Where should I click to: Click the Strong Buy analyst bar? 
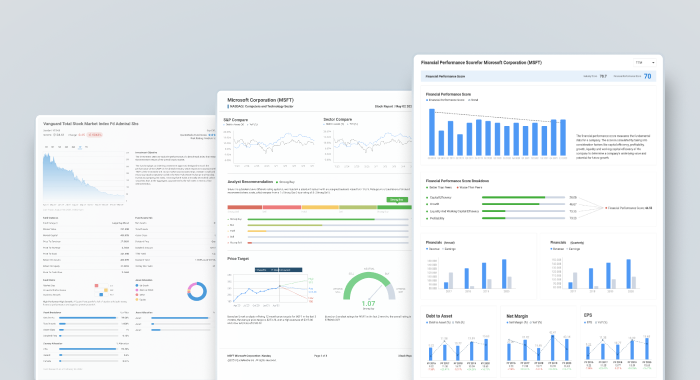328,219
